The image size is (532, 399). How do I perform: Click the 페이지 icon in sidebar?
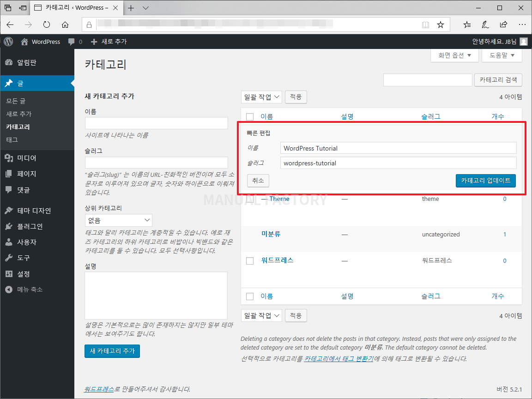pyautogui.click(x=9, y=174)
